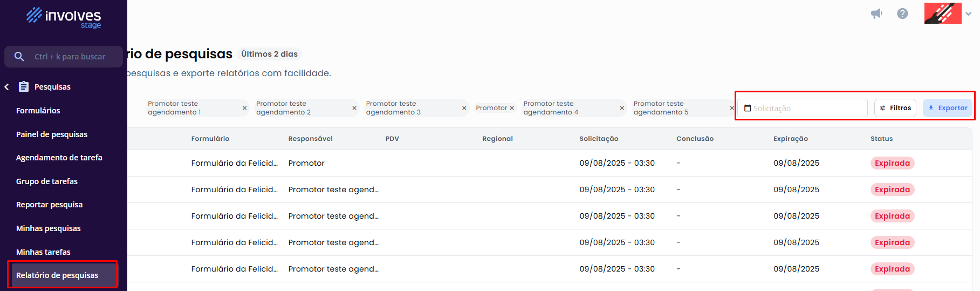The height and width of the screenshot is (291, 980).
Task: Sort by the Solicitação column header
Action: coord(599,139)
